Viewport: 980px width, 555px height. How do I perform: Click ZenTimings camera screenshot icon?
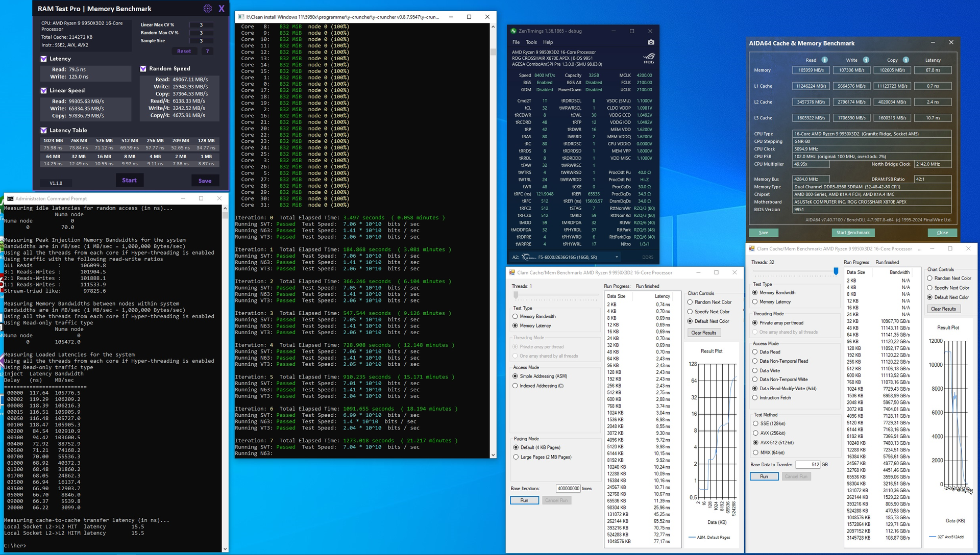(x=651, y=42)
